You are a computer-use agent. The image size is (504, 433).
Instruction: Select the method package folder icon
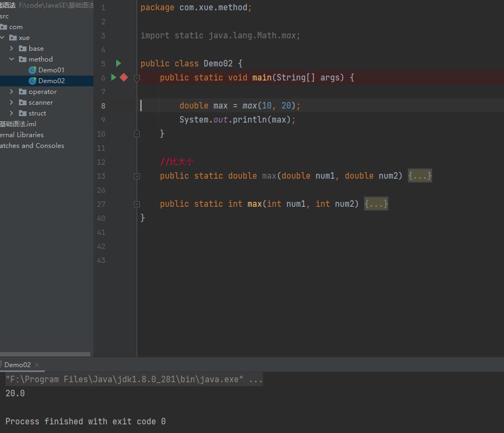[23, 59]
